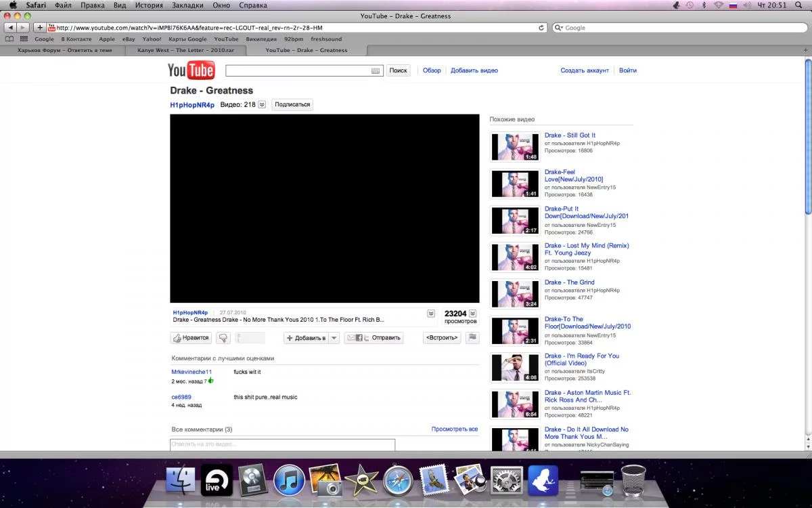The image size is (812, 508).
Task: Subscribe to channel via Подписаться button
Action: point(292,104)
